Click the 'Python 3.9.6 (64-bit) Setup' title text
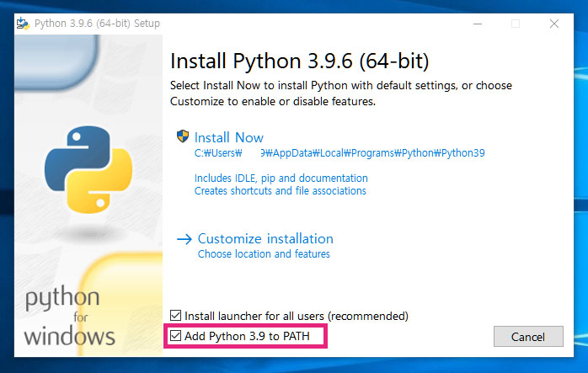Screen dimensions: 588x373 tap(97, 24)
